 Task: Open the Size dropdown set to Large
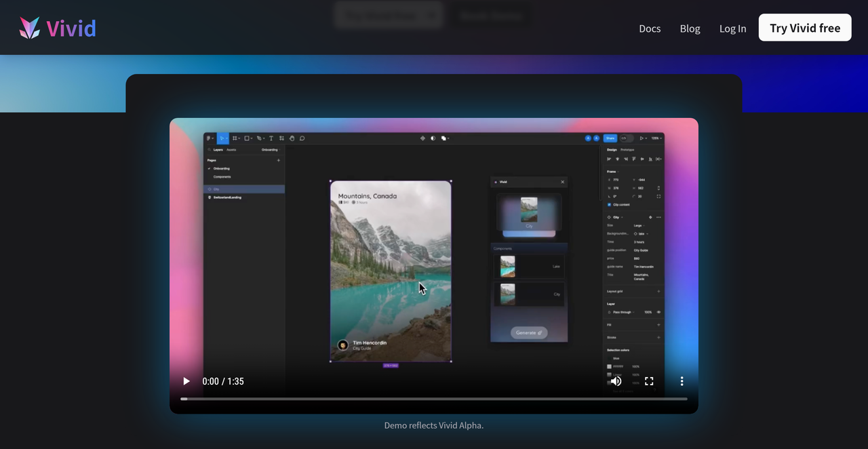point(639,225)
